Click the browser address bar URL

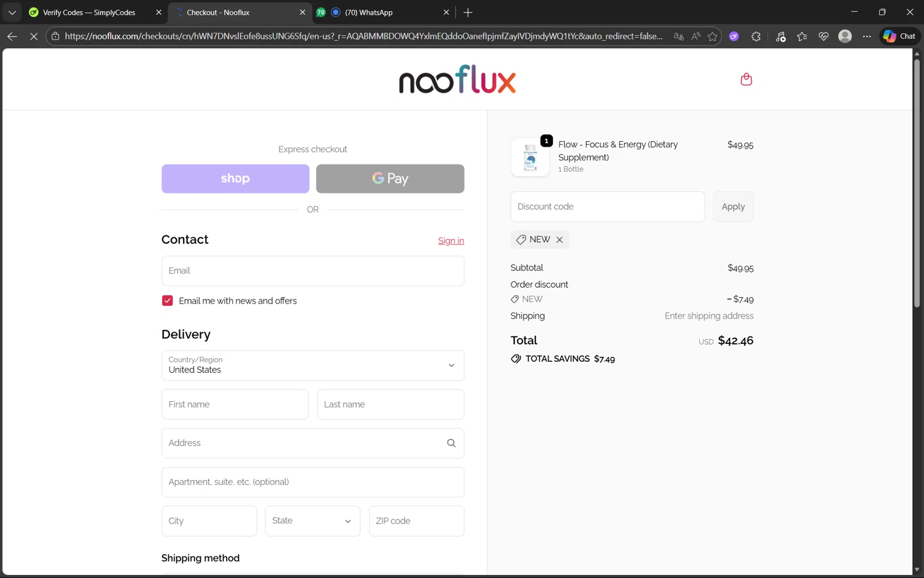tap(363, 36)
